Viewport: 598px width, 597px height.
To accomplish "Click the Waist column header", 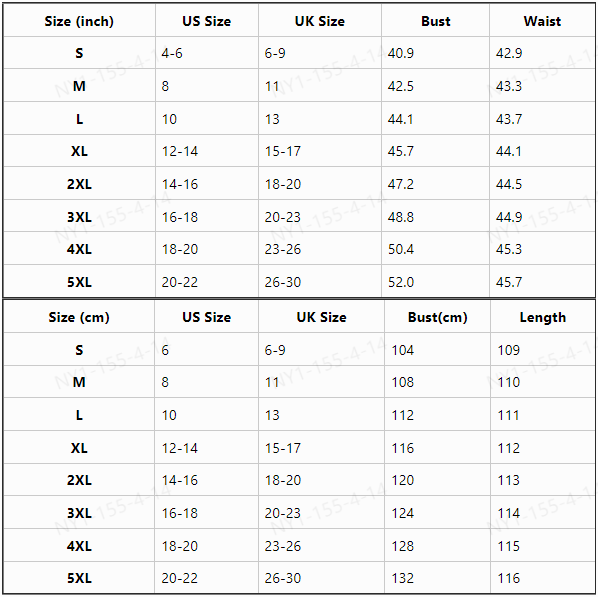I will click(x=542, y=21).
